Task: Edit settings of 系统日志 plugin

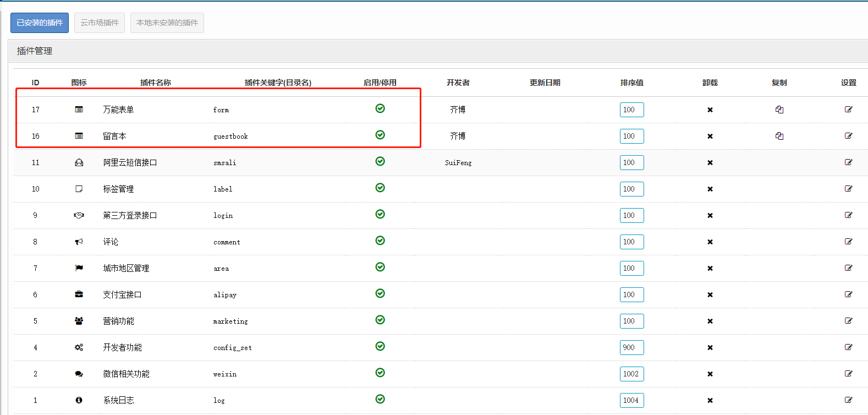Action: tap(848, 400)
